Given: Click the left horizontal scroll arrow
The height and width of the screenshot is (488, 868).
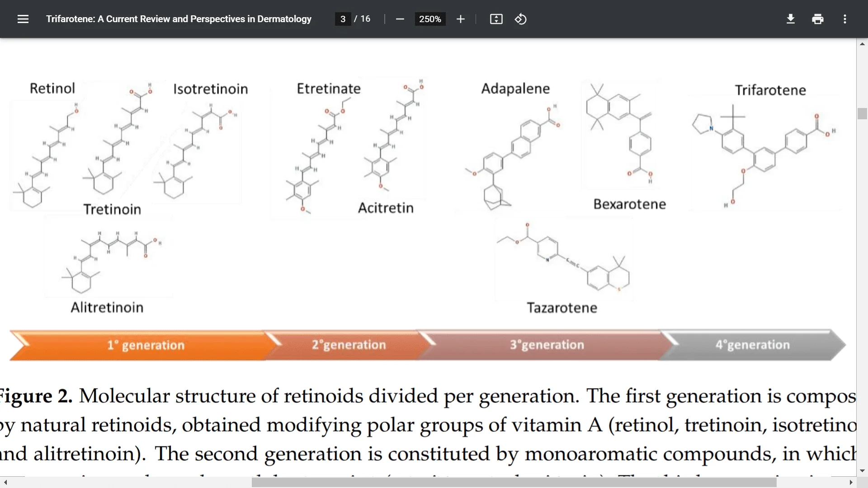Looking at the screenshot, I should pos(5,483).
